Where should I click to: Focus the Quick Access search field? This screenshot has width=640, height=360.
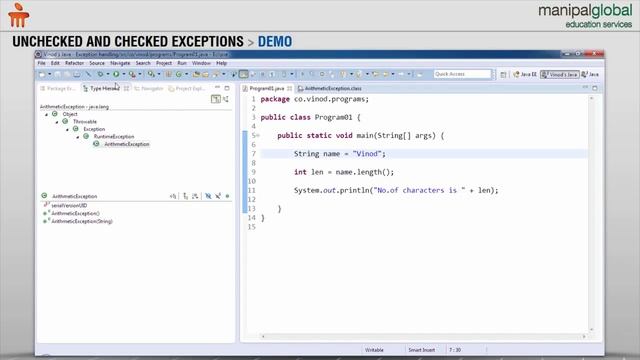[462, 74]
